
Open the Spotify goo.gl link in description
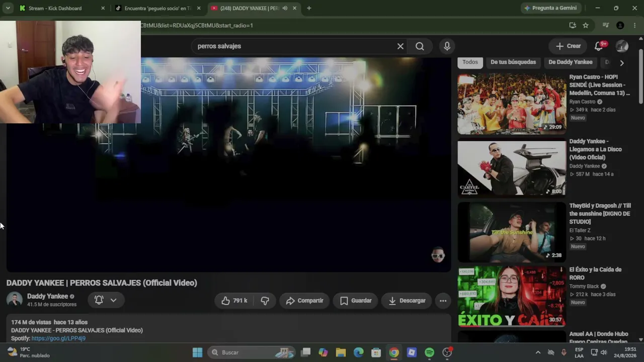[x=58, y=338]
